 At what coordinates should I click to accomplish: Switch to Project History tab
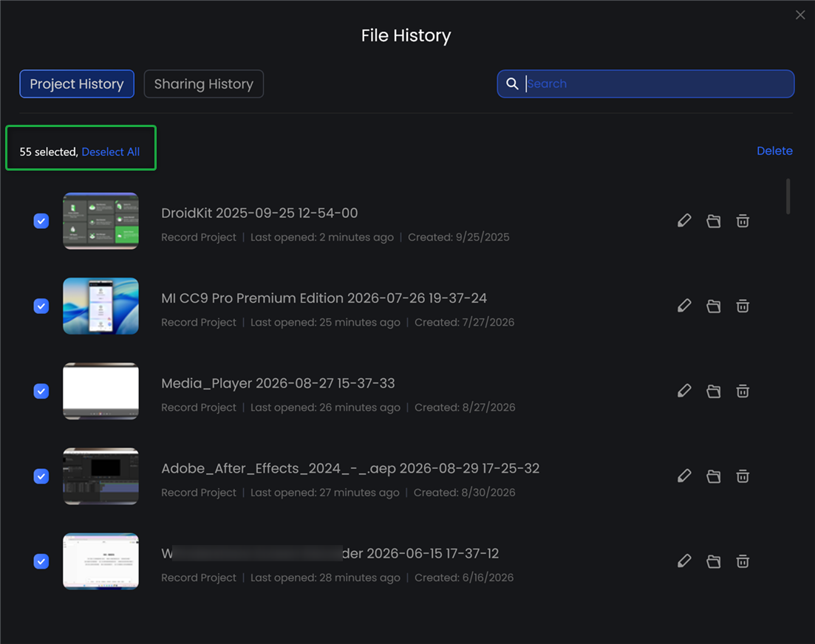tap(77, 83)
